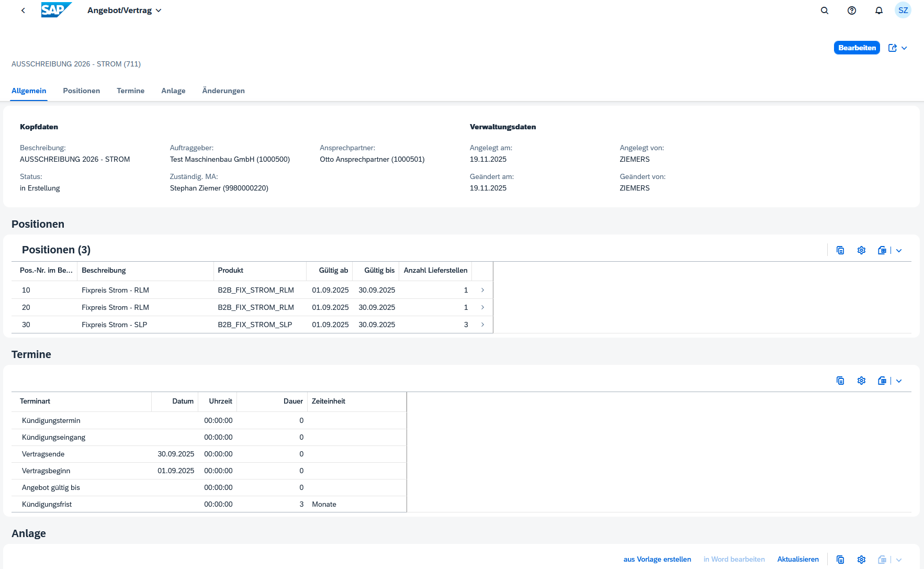924x569 pixels.
Task: Click Aktualisieren in the Anlage toolbar
Action: 798,559
